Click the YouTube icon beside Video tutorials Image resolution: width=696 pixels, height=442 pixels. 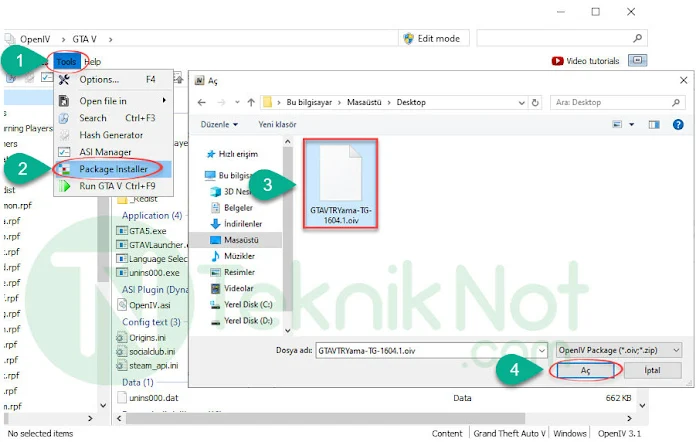click(558, 61)
